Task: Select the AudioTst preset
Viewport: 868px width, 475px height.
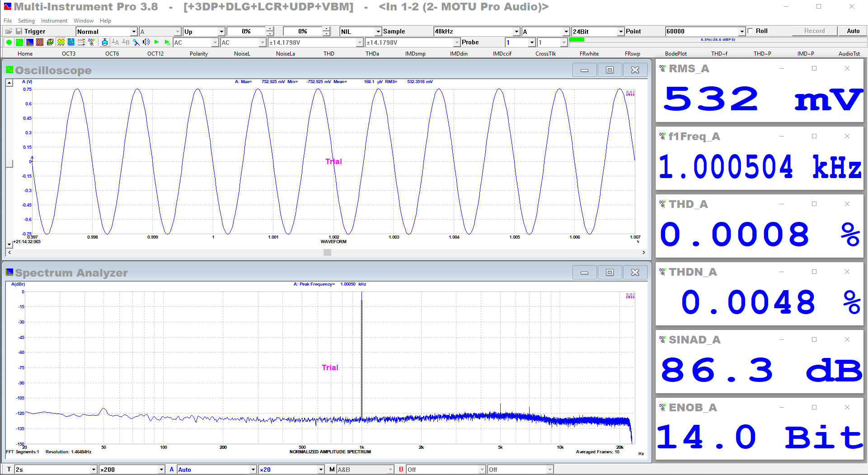Action: 849,54
